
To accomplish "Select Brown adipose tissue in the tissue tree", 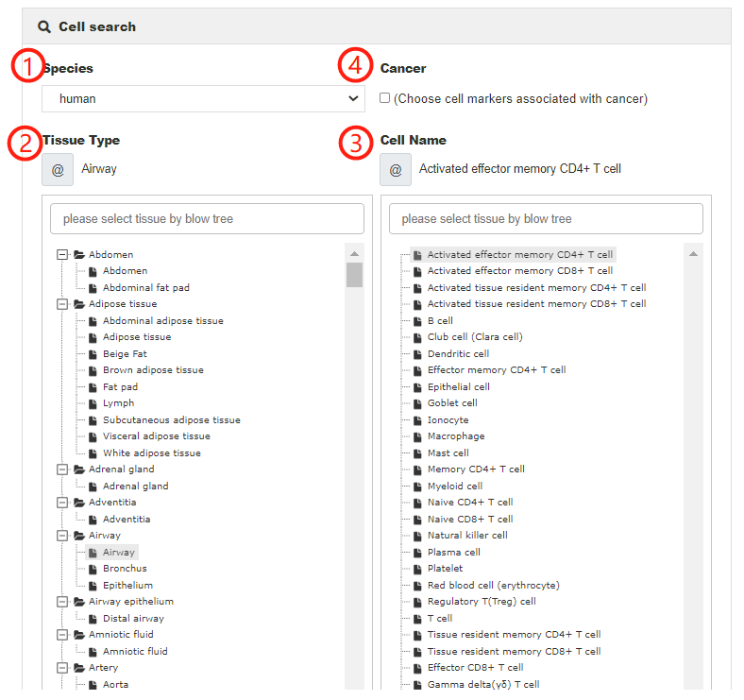I will (153, 370).
